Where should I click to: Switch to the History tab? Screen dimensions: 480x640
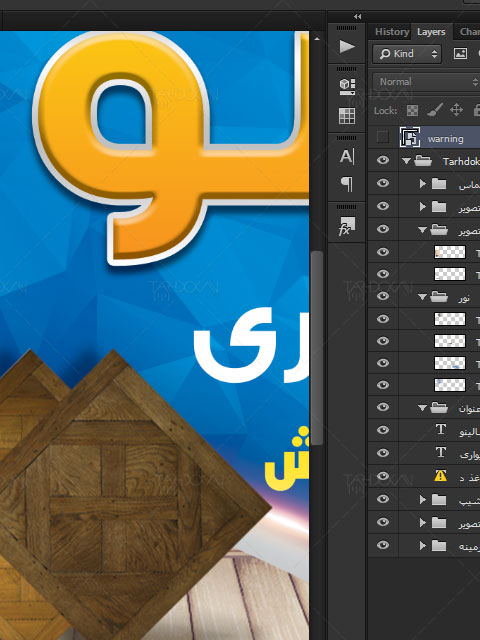tap(392, 32)
